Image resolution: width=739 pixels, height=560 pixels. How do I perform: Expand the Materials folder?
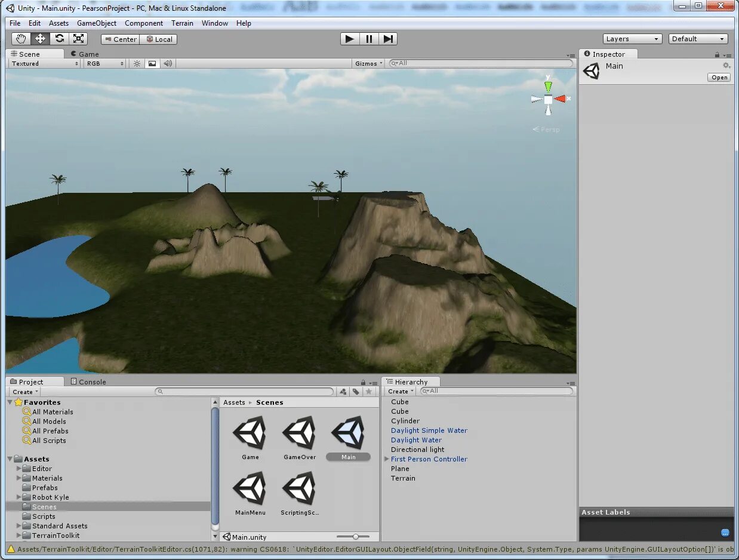point(19,478)
